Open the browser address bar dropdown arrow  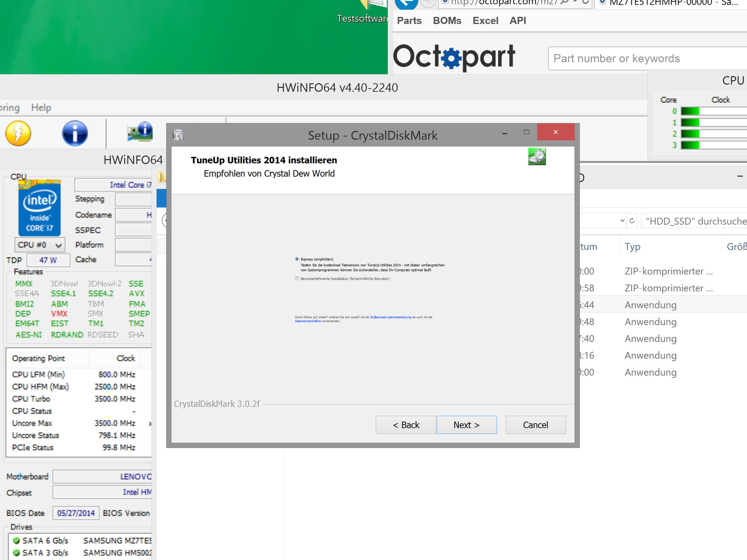tap(575, 2)
